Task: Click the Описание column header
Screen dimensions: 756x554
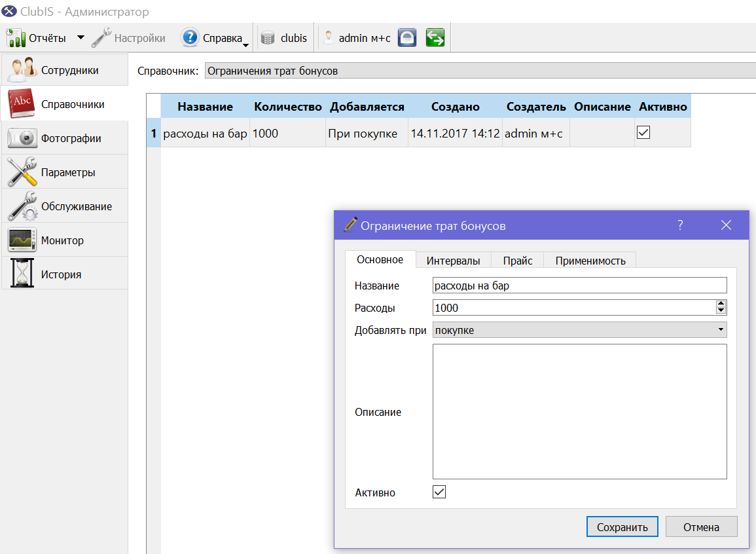Action: coord(602,107)
